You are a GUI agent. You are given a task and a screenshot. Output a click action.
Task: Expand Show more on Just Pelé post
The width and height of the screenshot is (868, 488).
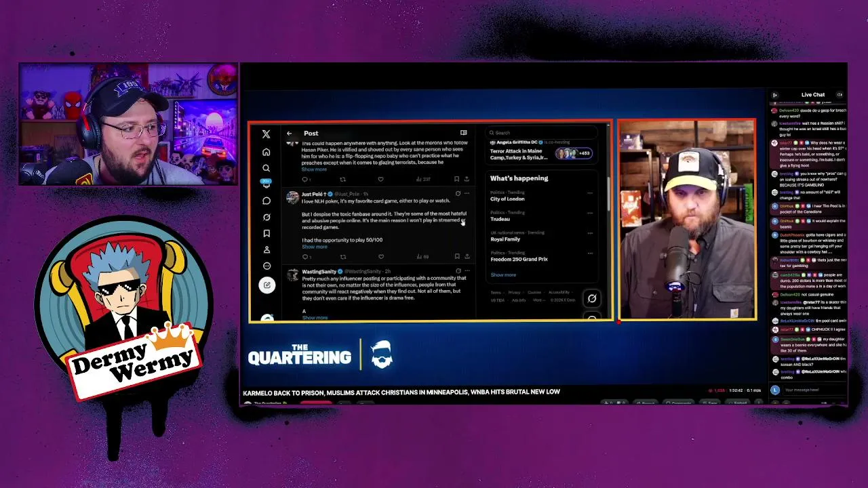[314, 247]
